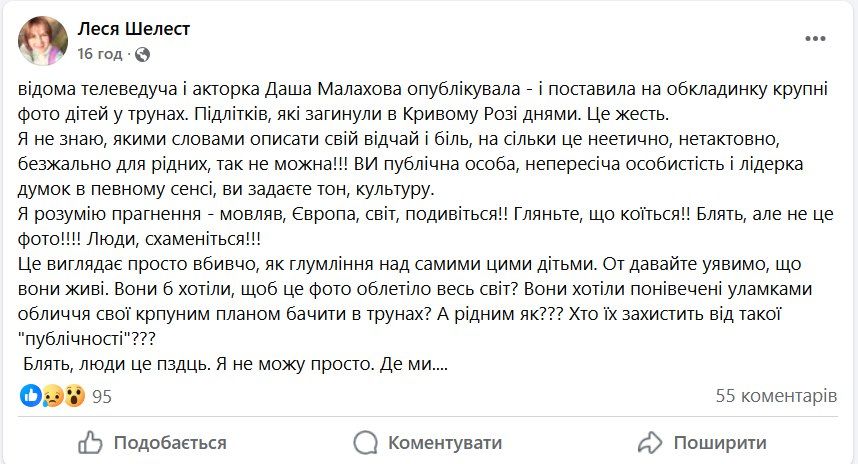Click the share arrow icon beside Поширити
The width and height of the screenshot is (858, 464).
pos(650,442)
